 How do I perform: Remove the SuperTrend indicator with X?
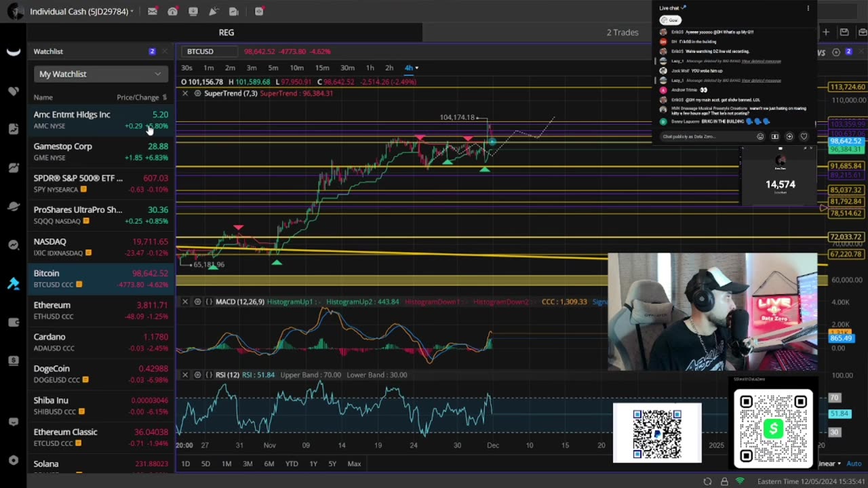[185, 93]
